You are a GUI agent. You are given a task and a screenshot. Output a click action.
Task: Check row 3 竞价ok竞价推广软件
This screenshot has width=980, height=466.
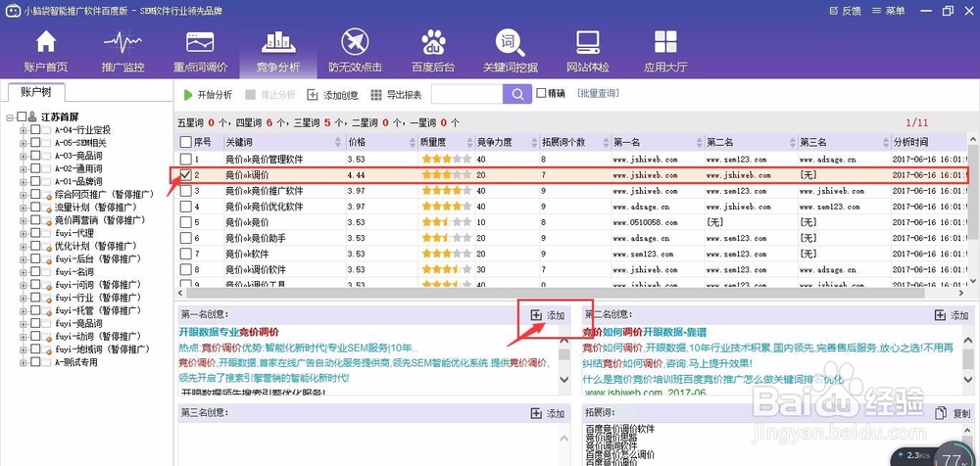point(185,191)
